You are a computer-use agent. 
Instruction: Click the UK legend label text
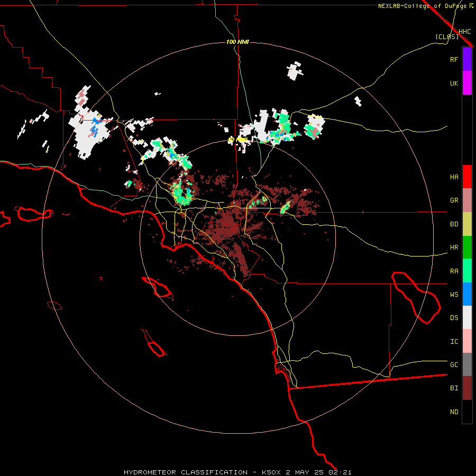pos(454,83)
